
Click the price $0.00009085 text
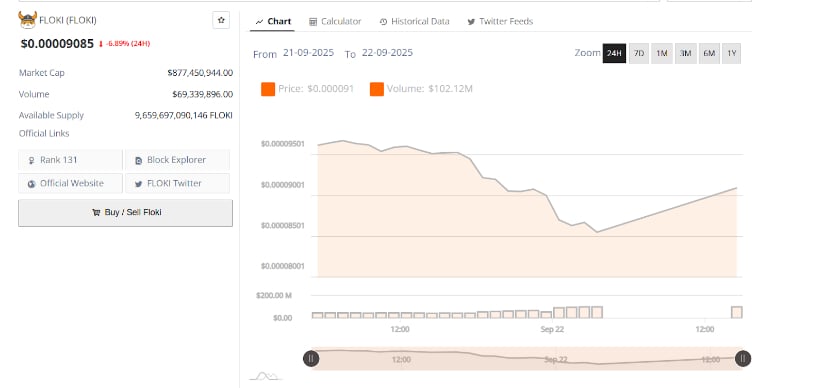tap(57, 44)
